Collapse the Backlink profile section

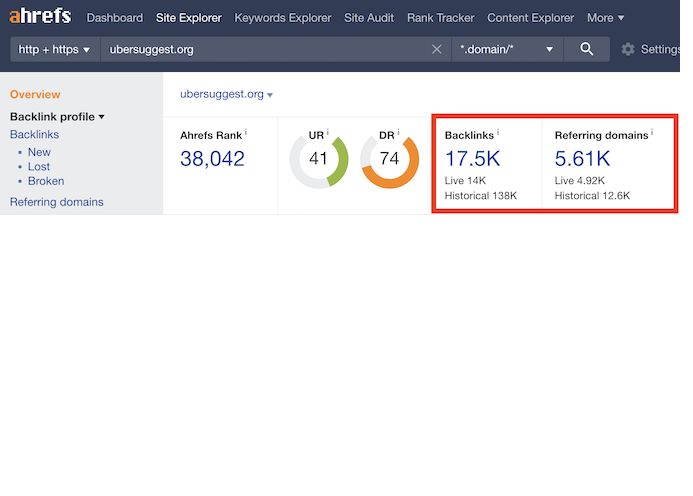click(57, 117)
